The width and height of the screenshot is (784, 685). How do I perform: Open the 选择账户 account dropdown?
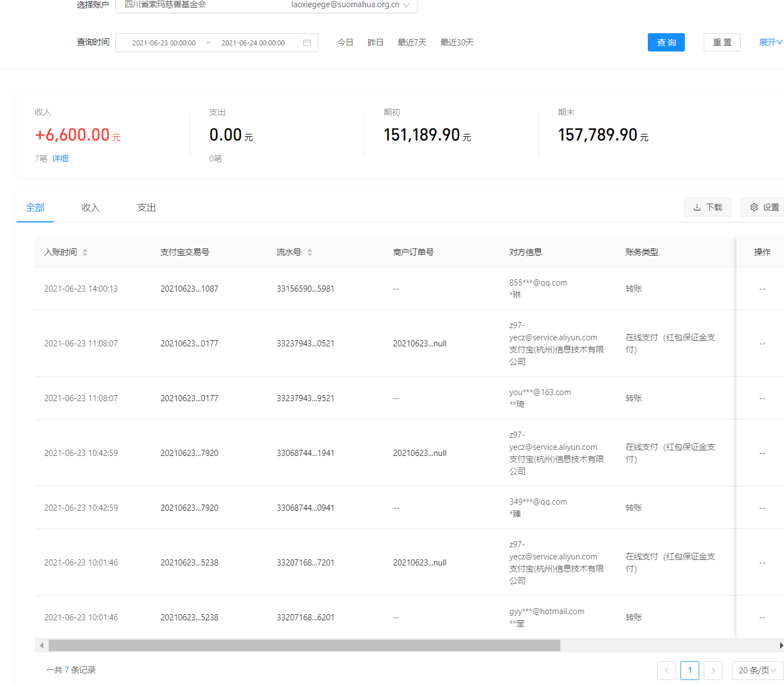[266, 5]
